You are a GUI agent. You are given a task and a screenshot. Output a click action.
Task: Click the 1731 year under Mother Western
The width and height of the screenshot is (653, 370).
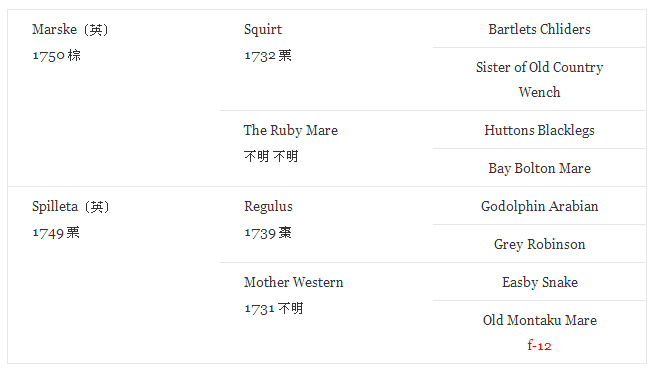click(x=259, y=309)
